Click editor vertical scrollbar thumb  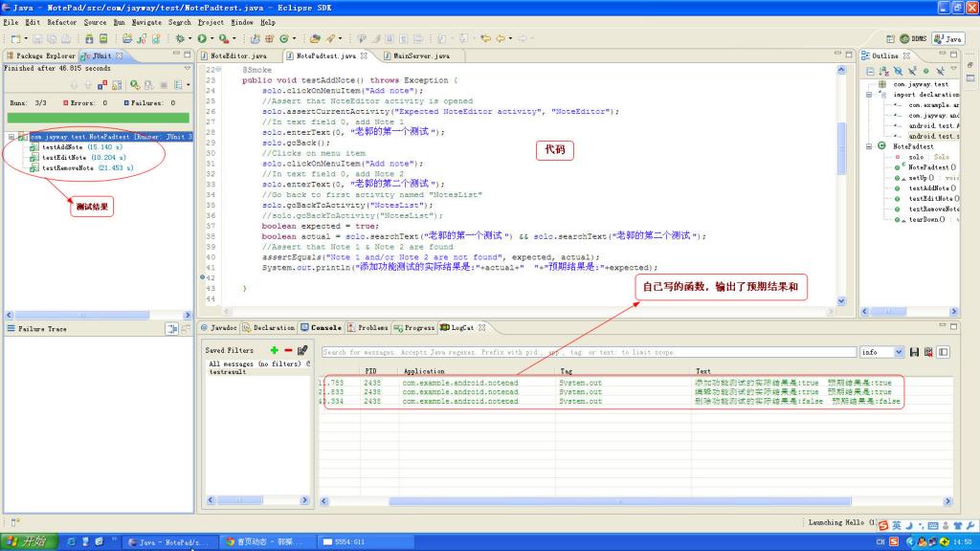841,148
